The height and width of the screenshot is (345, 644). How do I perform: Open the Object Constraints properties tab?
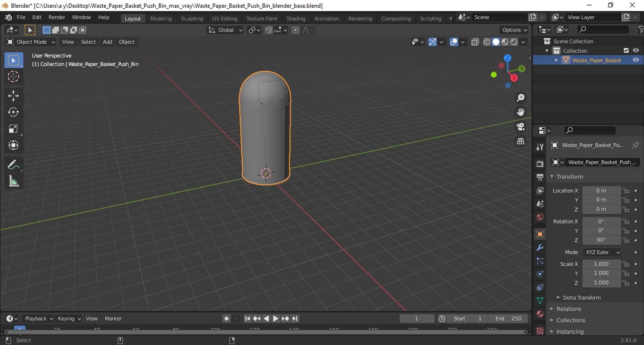tap(540, 287)
